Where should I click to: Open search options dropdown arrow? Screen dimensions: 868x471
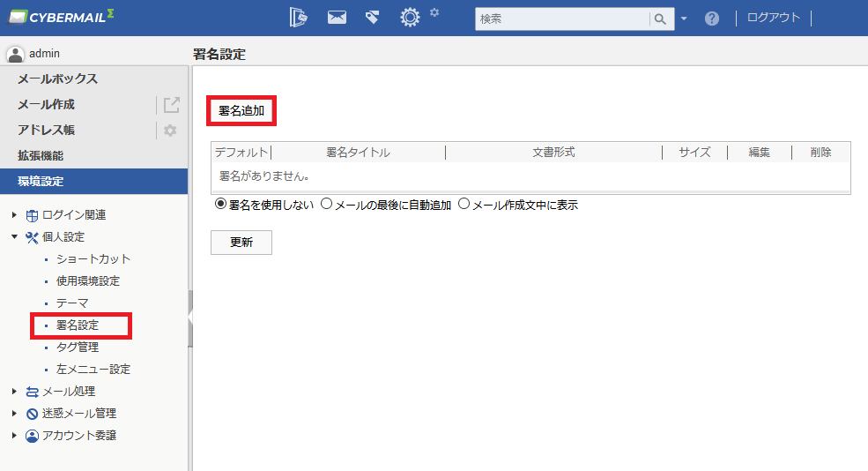[684, 19]
